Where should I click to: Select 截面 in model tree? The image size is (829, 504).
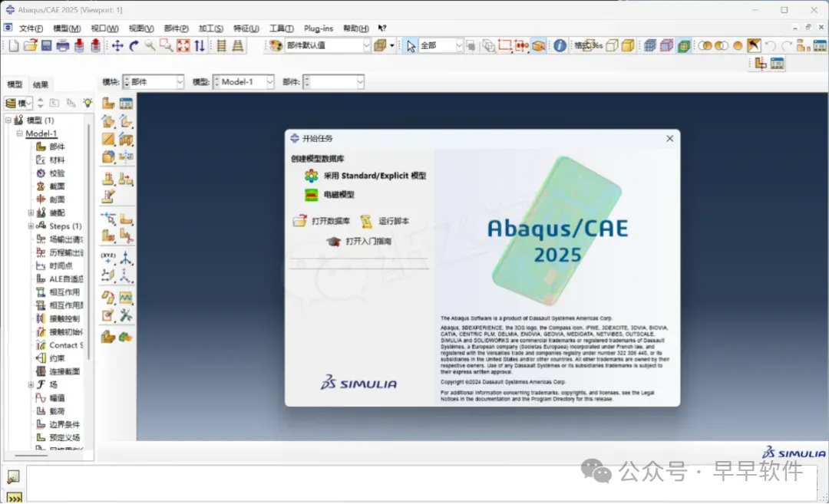click(57, 186)
